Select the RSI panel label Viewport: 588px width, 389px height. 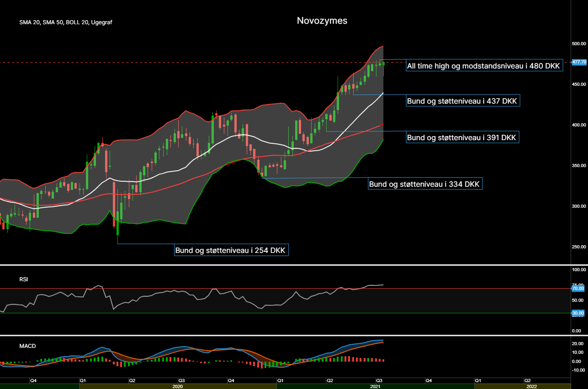click(23, 279)
